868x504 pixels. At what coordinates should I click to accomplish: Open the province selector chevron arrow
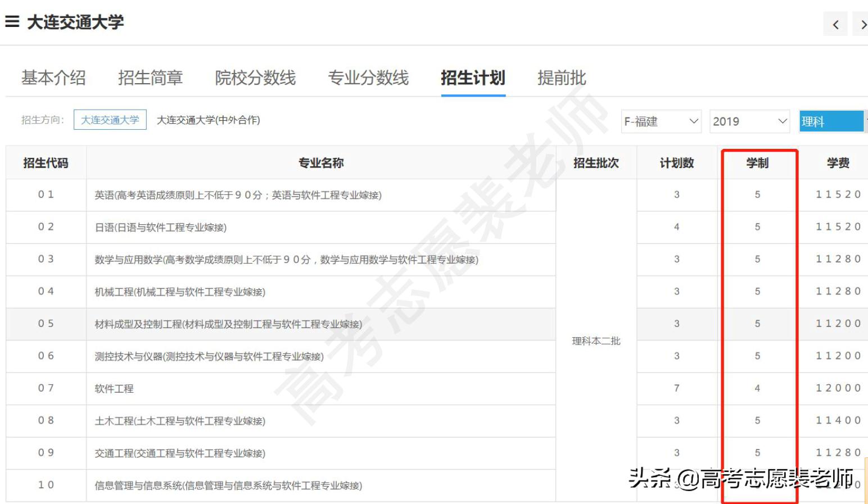[x=693, y=121]
